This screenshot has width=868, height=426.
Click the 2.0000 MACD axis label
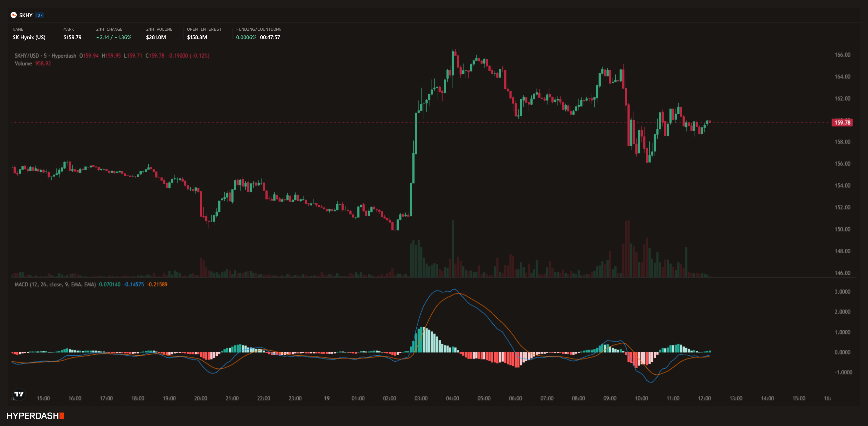pos(842,312)
